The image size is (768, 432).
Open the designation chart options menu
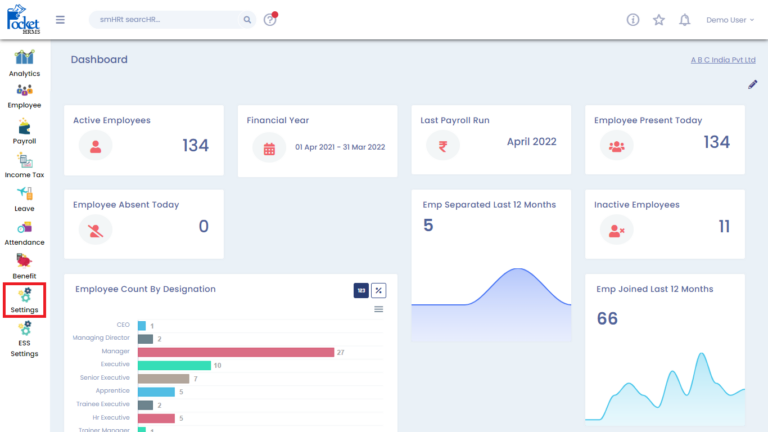tap(379, 309)
